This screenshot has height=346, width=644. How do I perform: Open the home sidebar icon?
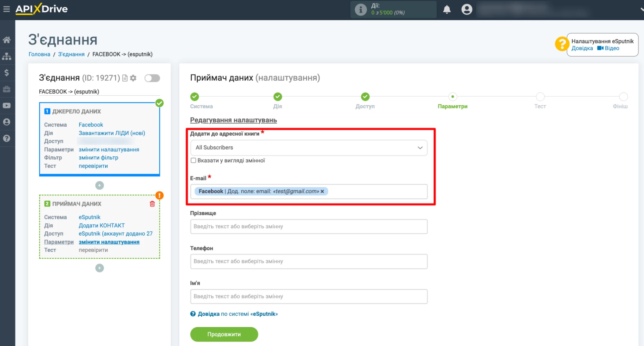[x=7, y=40]
